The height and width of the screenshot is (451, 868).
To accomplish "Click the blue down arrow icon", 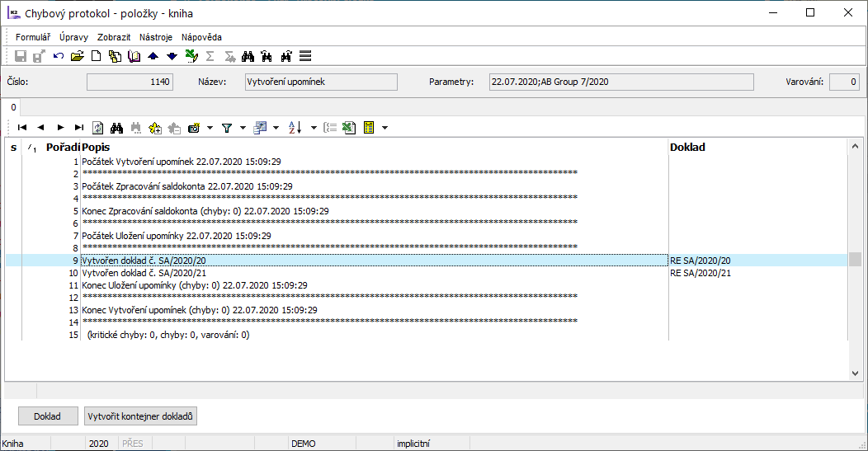I will tap(172, 56).
